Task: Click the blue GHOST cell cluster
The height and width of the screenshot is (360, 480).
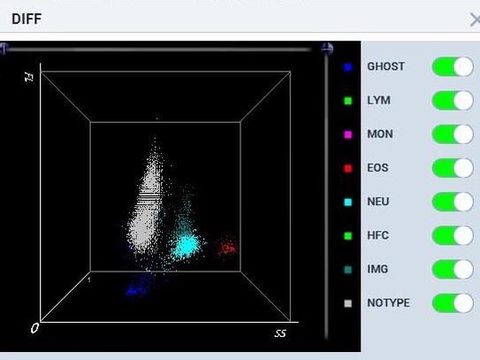Action: [x=137, y=289]
